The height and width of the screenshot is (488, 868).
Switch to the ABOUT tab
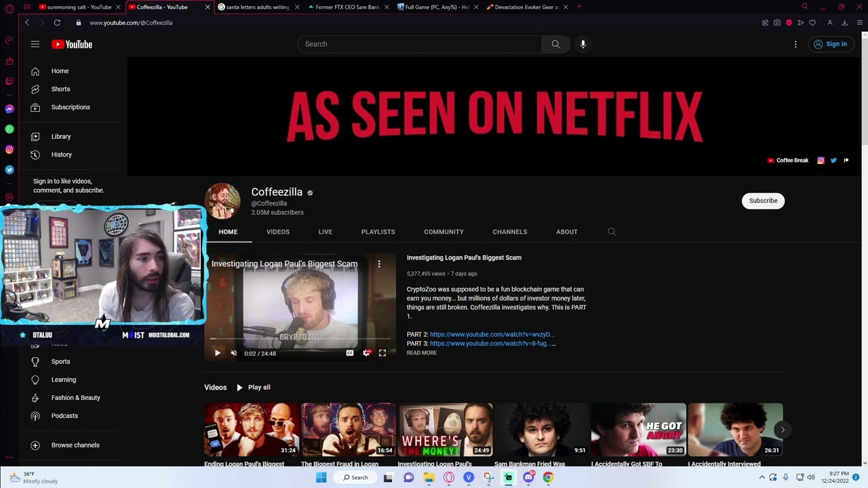(567, 232)
